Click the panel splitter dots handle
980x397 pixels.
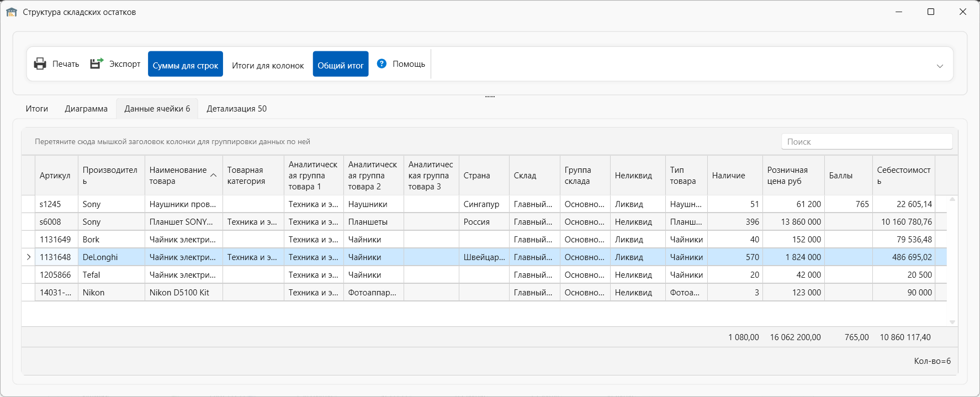tap(490, 97)
